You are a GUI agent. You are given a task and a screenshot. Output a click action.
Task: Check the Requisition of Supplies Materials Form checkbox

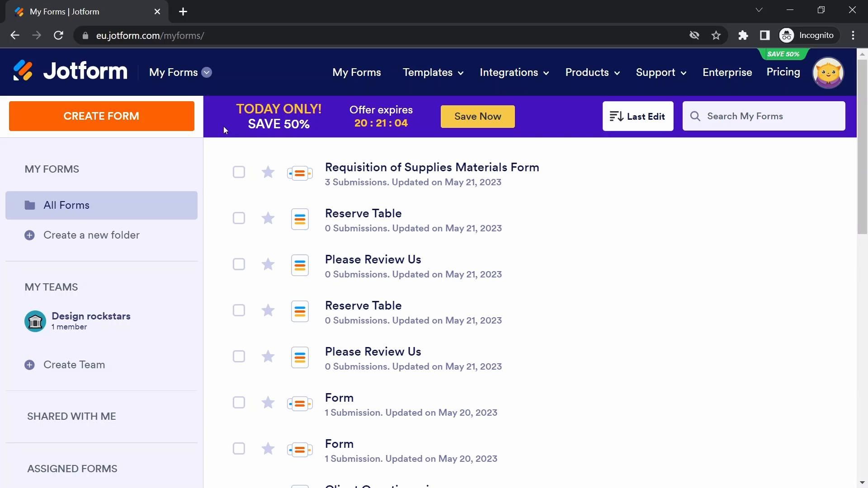click(239, 172)
